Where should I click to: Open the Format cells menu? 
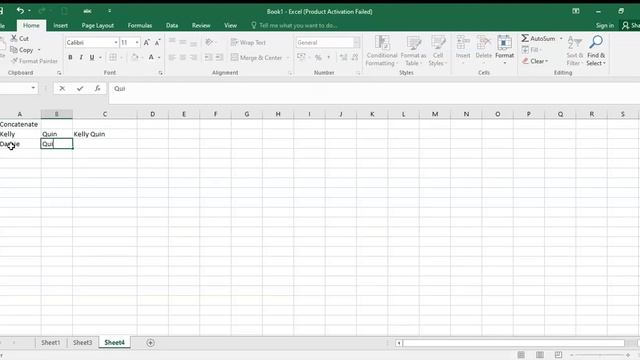coord(504,51)
